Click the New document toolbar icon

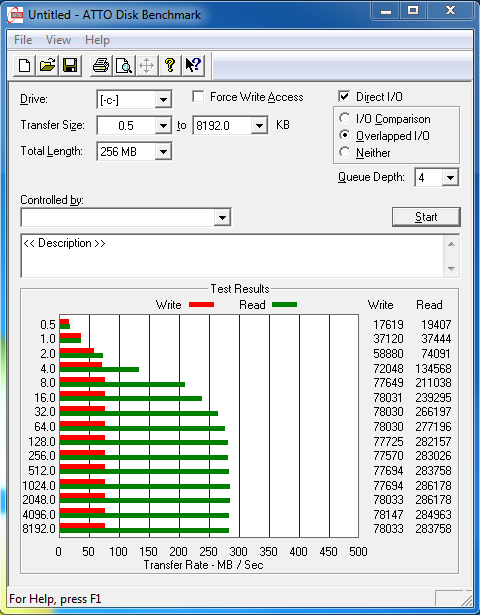pyautogui.click(x=24, y=65)
